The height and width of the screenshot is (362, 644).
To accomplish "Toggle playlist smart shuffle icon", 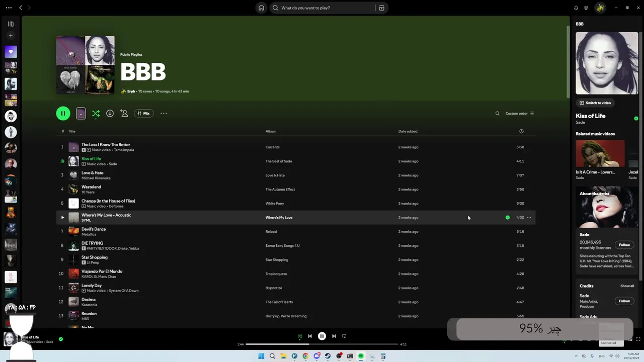I will coord(96,113).
